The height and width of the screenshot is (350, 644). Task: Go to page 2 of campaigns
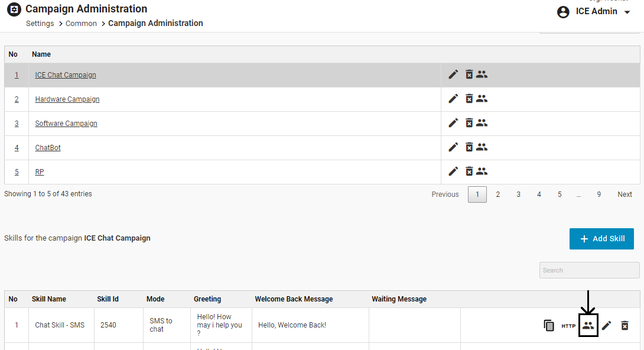pos(498,195)
